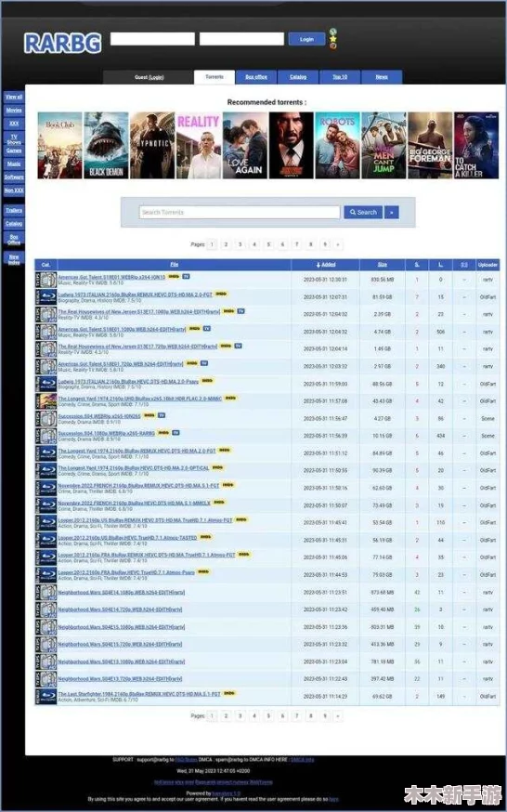
Task: Click the Search Torrents input field
Action: [x=240, y=213]
